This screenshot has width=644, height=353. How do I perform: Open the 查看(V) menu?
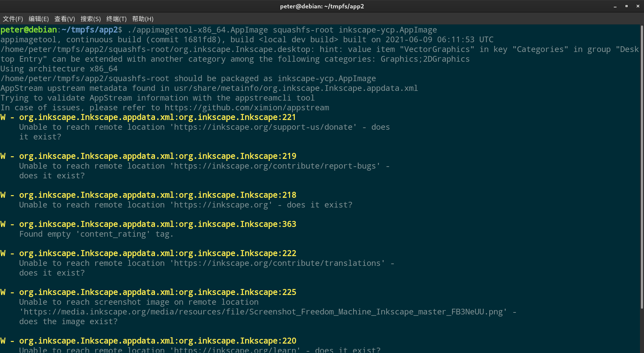coord(64,19)
